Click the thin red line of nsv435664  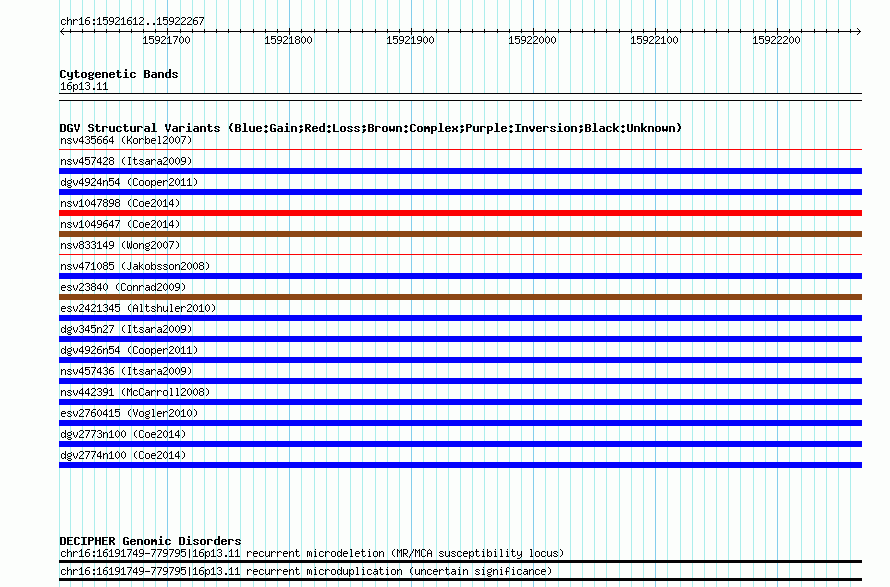(x=460, y=150)
